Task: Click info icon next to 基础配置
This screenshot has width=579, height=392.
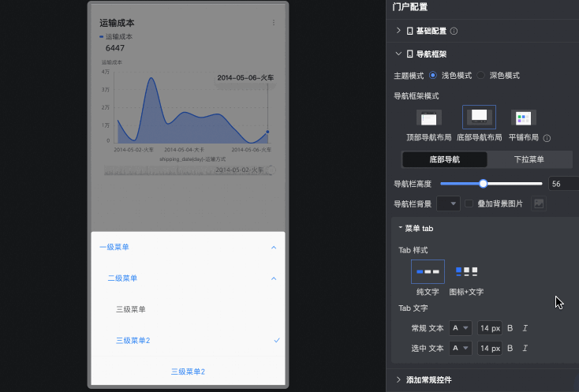Action: (x=454, y=31)
